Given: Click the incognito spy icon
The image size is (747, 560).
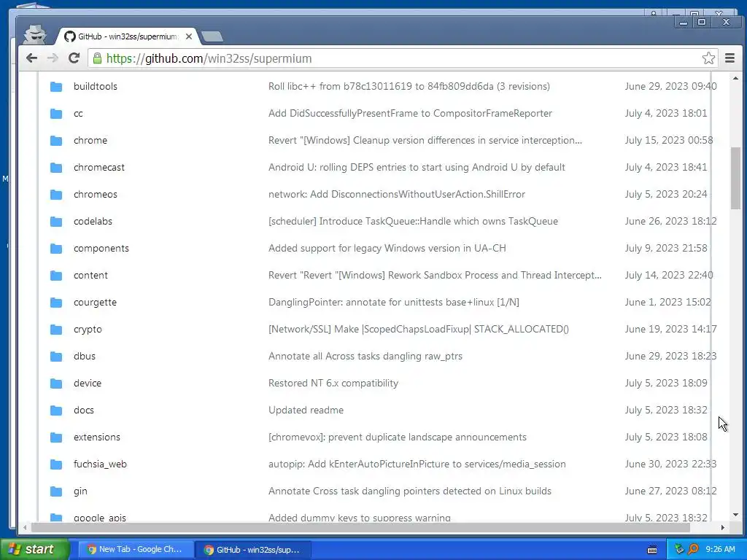Looking at the screenshot, I should (36, 35).
